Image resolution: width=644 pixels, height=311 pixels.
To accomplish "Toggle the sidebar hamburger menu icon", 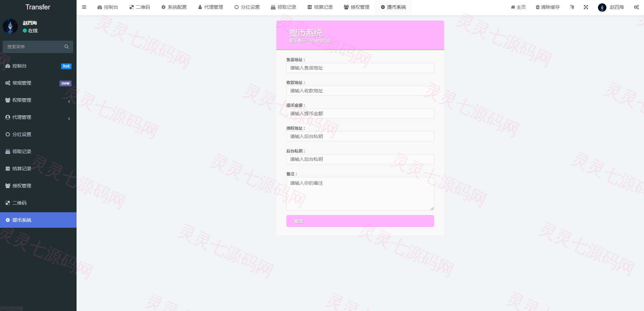I will pyautogui.click(x=84, y=7).
